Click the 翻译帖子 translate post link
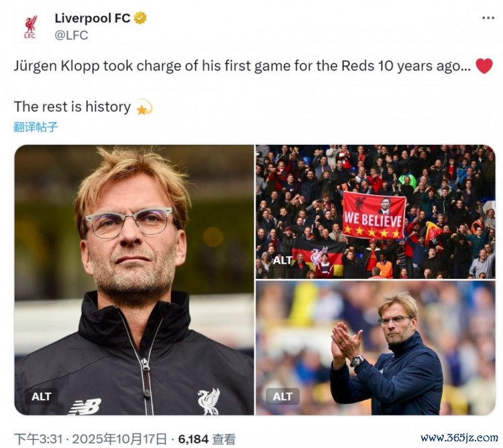503x448 pixels. click(36, 127)
